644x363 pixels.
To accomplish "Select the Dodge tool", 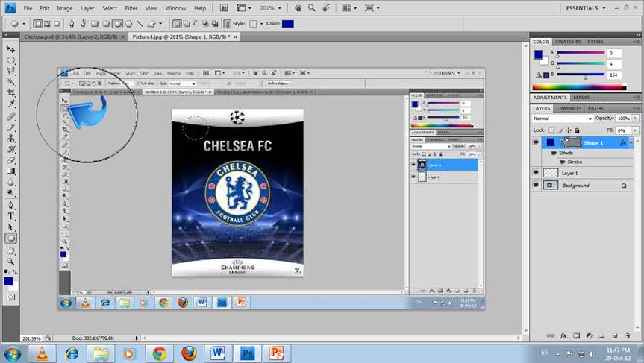I will pyautogui.click(x=10, y=193).
